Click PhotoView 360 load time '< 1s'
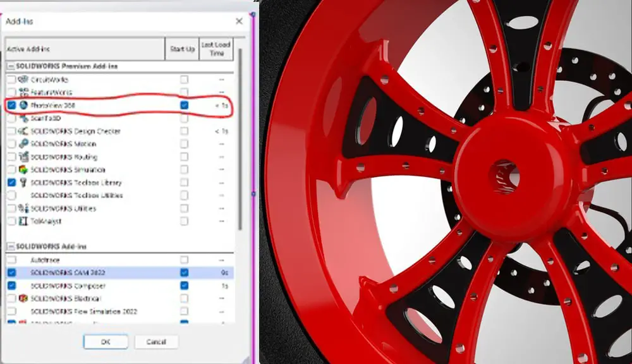This screenshot has width=632, height=364. point(221,106)
